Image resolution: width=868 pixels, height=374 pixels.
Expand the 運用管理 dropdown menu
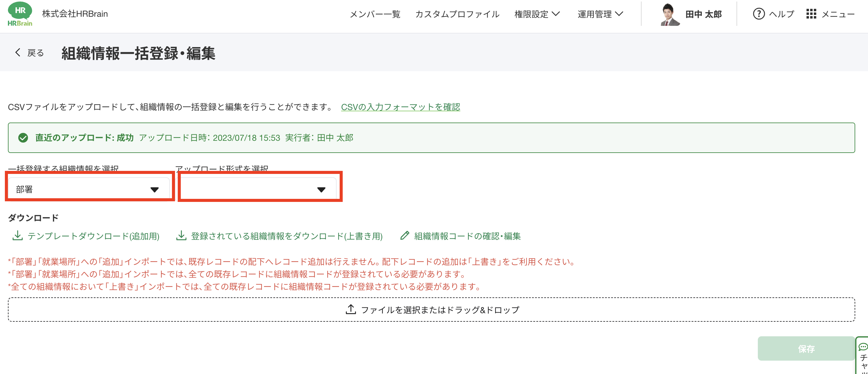tap(600, 14)
